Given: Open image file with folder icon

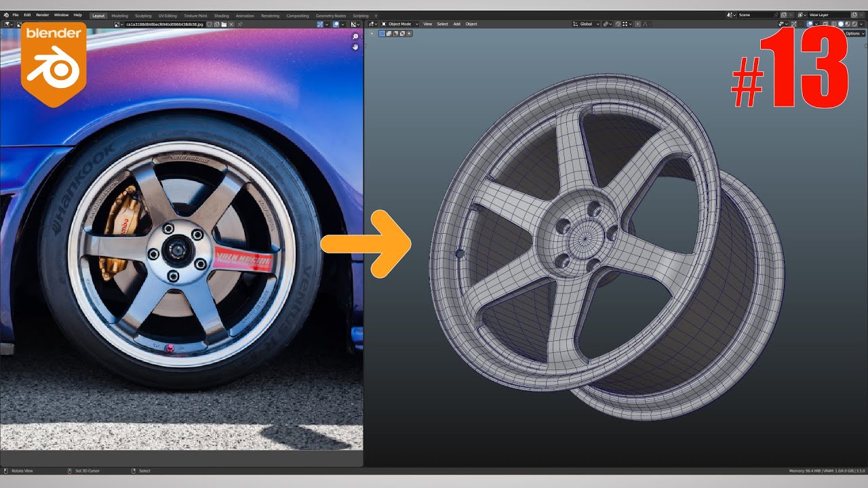Looking at the screenshot, I should tap(224, 24).
